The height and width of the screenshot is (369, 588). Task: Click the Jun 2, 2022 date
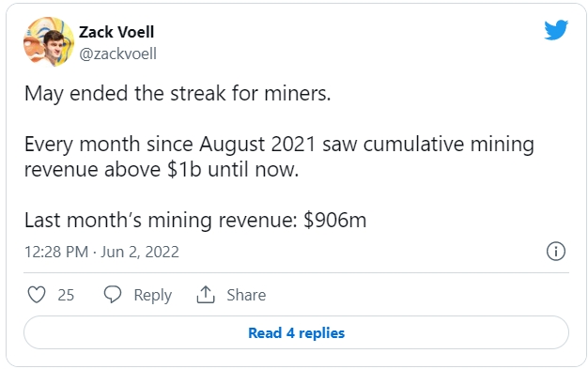(140, 252)
